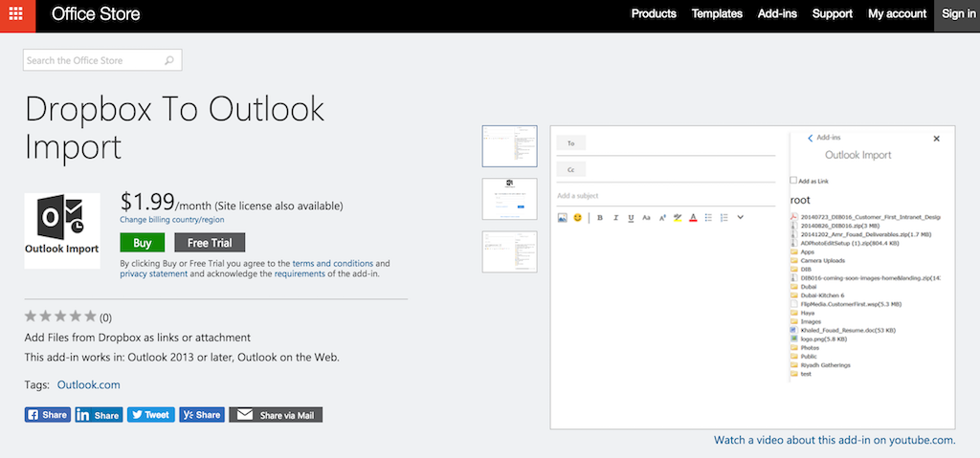Open My account menu
Viewport: 980px width, 458px height.
(897, 13)
